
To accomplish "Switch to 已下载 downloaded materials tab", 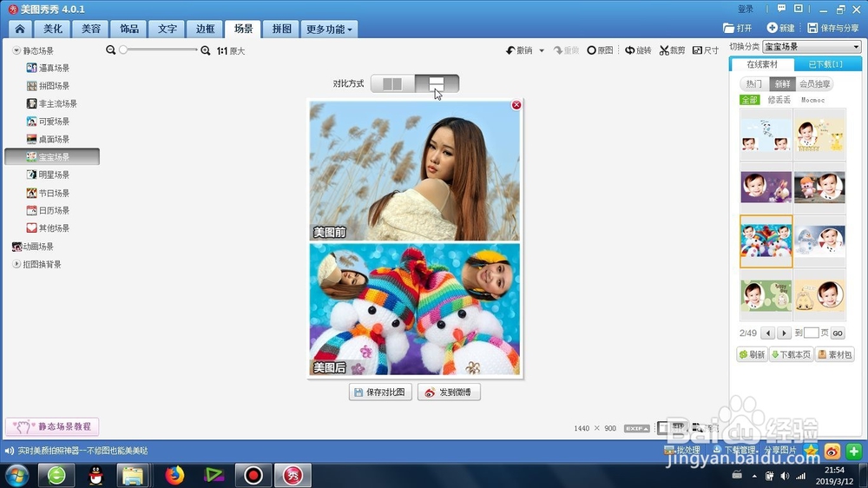I will pyautogui.click(x=827, y=64).
